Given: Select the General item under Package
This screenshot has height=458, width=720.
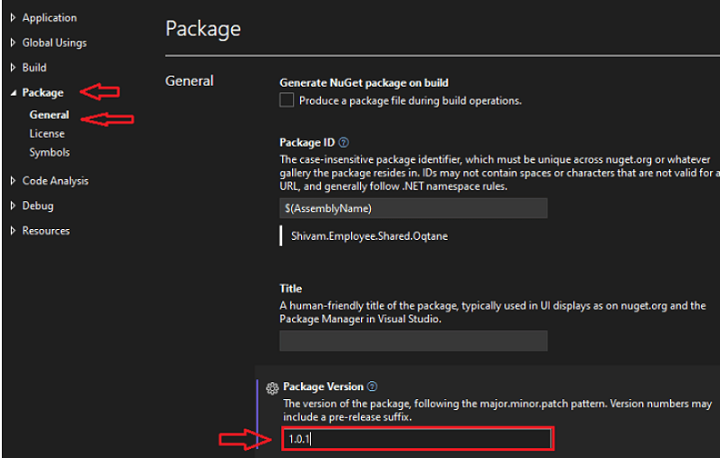Looking at the screenshot, I should click(49, 115).
